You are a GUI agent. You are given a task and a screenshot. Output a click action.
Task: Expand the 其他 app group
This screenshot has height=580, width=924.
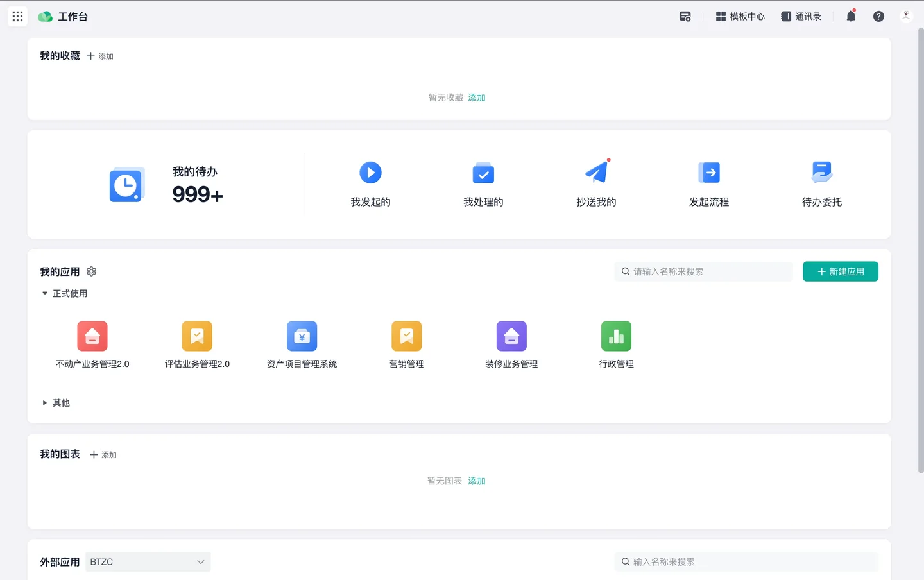pos(45,403)
